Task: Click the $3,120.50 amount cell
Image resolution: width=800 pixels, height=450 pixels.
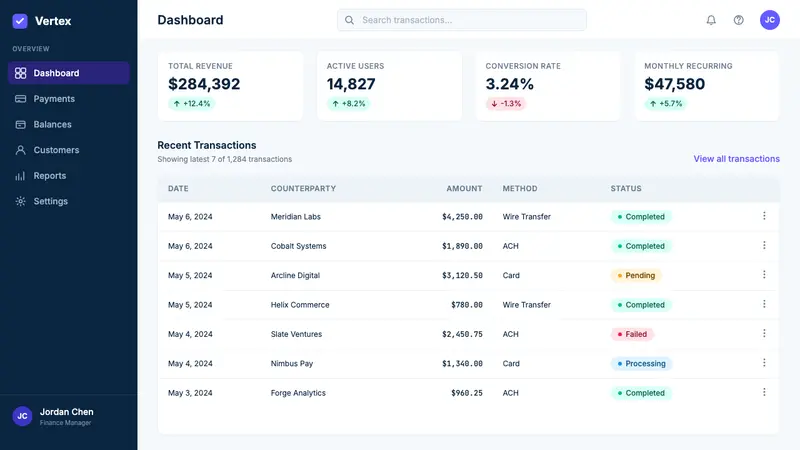Action: 462,275
